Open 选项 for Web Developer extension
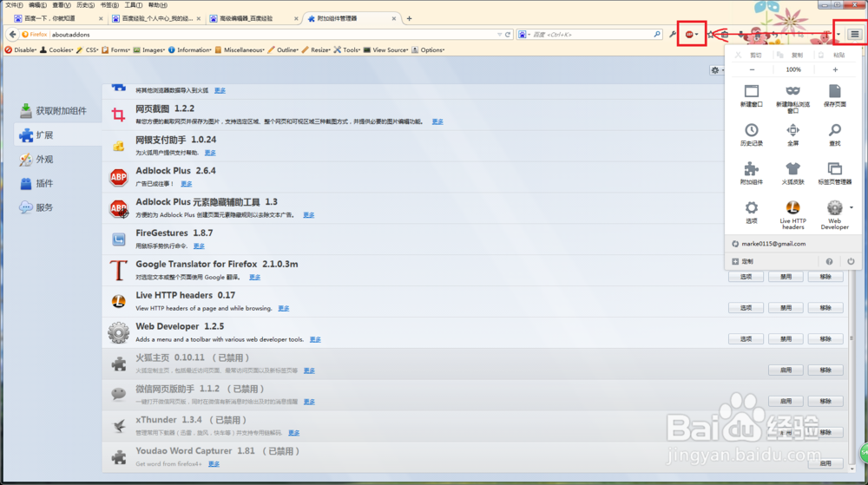Image resolution: width=868 pixels, height=485 pixels. 746,338
